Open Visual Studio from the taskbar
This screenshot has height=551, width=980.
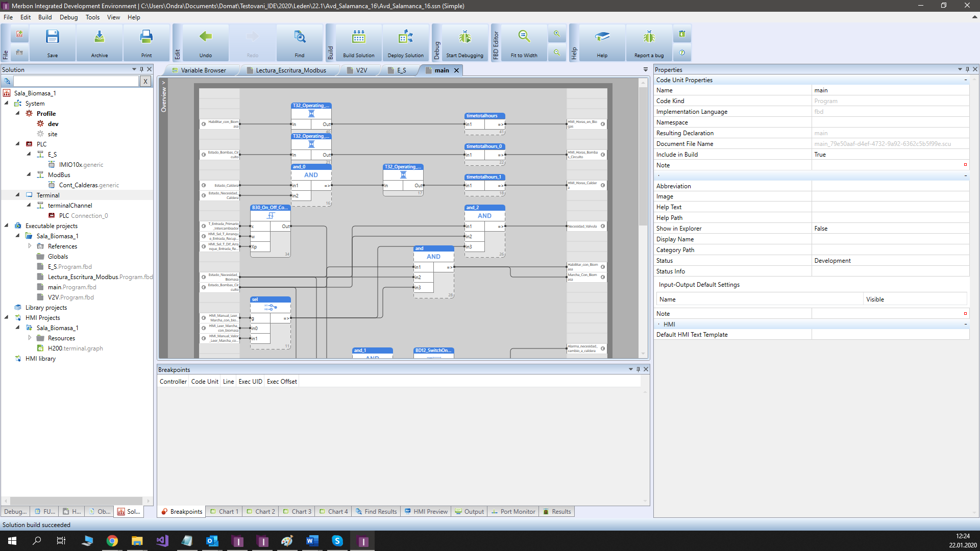162,541
